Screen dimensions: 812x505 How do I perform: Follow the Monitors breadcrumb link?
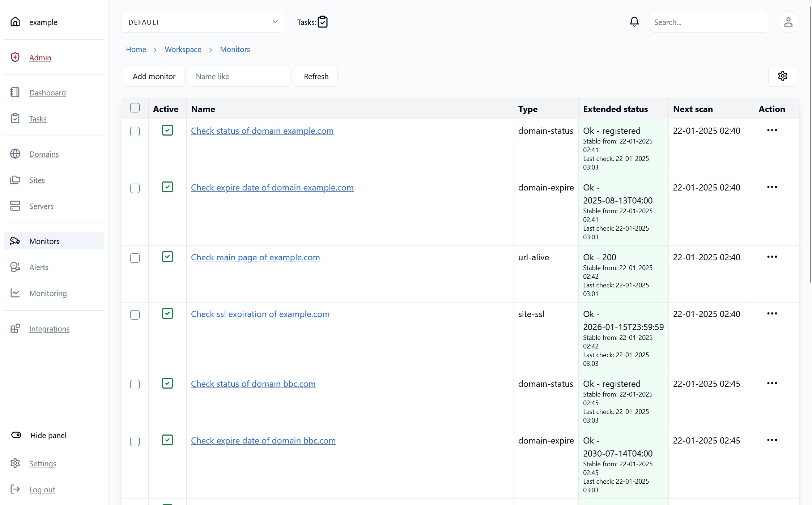[x=235, y=49]
